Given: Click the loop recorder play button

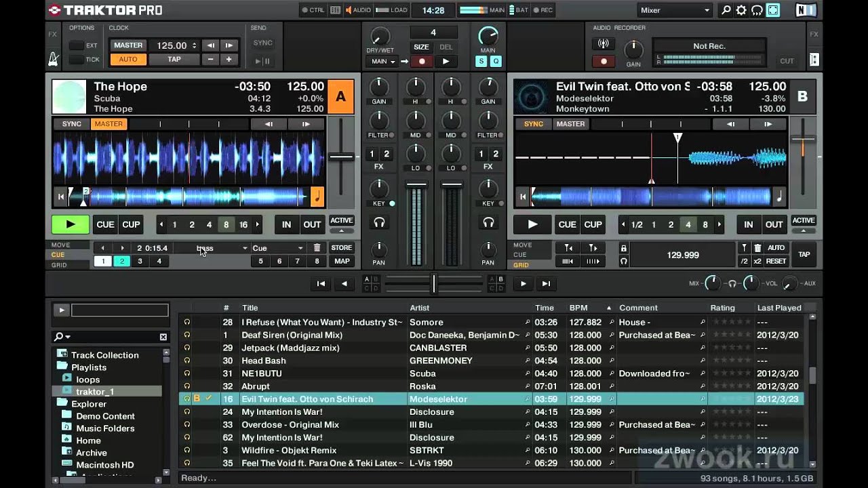Looking at the screenshot, I should click(446, 61).
